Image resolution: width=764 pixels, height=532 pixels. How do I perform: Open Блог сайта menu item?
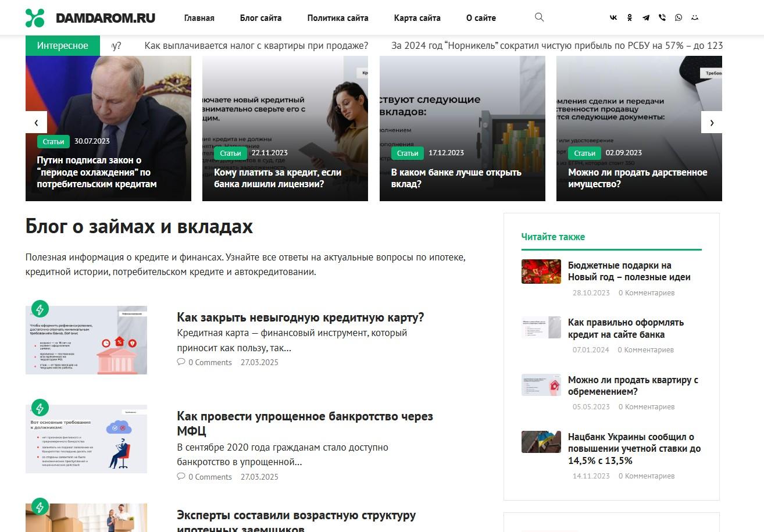[261, 18]
